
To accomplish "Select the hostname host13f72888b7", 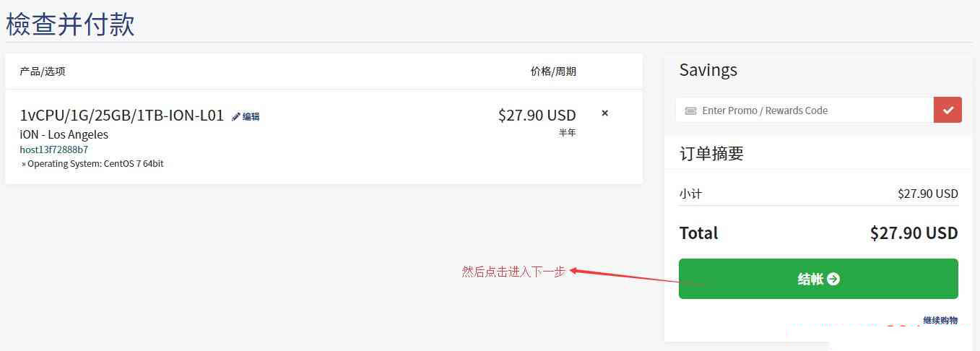I will click(x=54, y=149).
